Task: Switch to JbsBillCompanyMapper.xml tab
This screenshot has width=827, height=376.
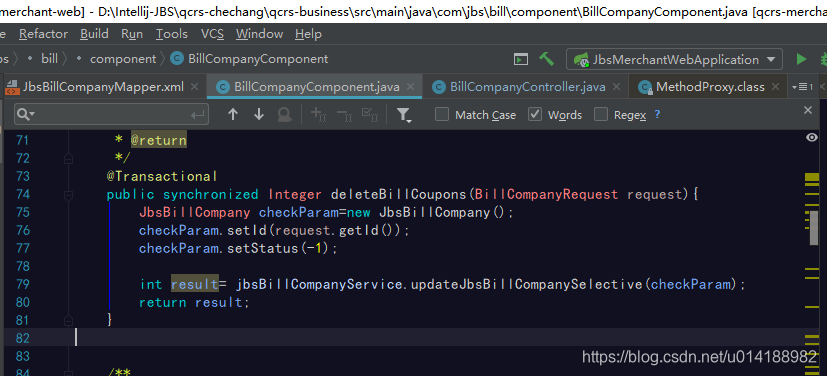Action: pos(103,87)
